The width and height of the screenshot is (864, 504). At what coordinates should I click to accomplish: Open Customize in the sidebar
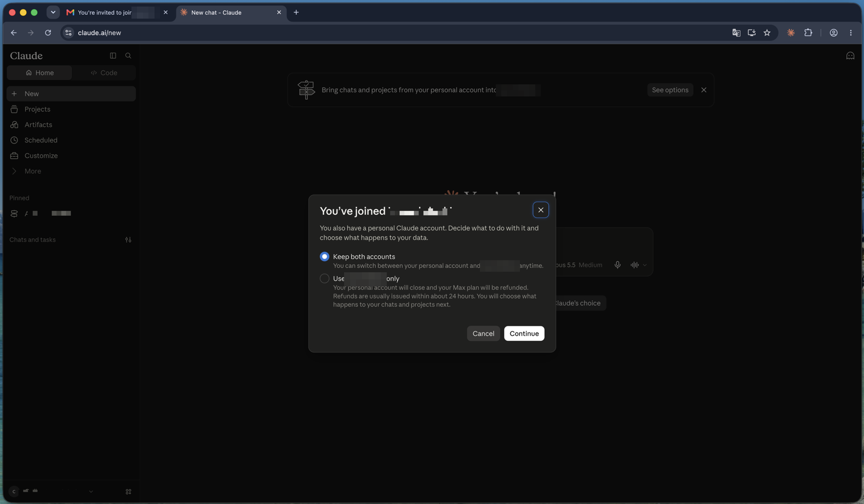coord(71,156)
